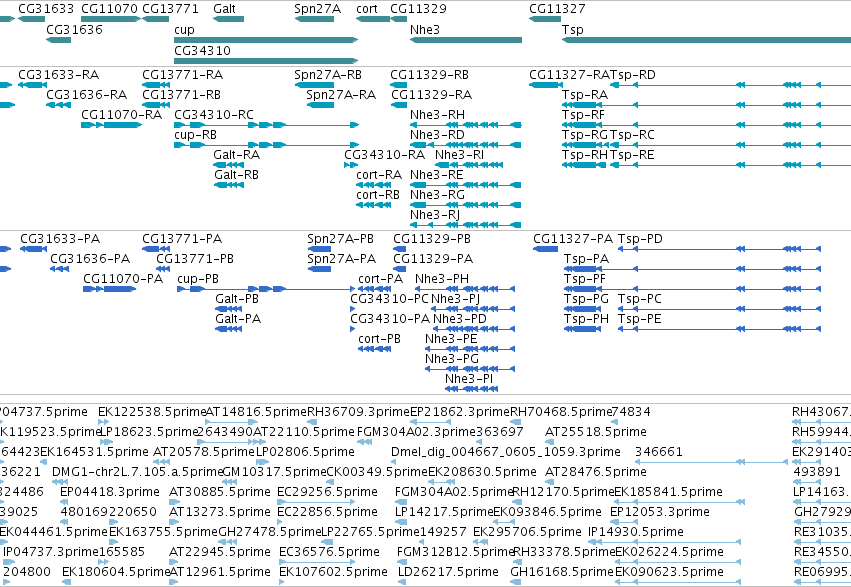Click the CG34310 gene label
This screenshot has width=851, height=587.
click(202, 50)
